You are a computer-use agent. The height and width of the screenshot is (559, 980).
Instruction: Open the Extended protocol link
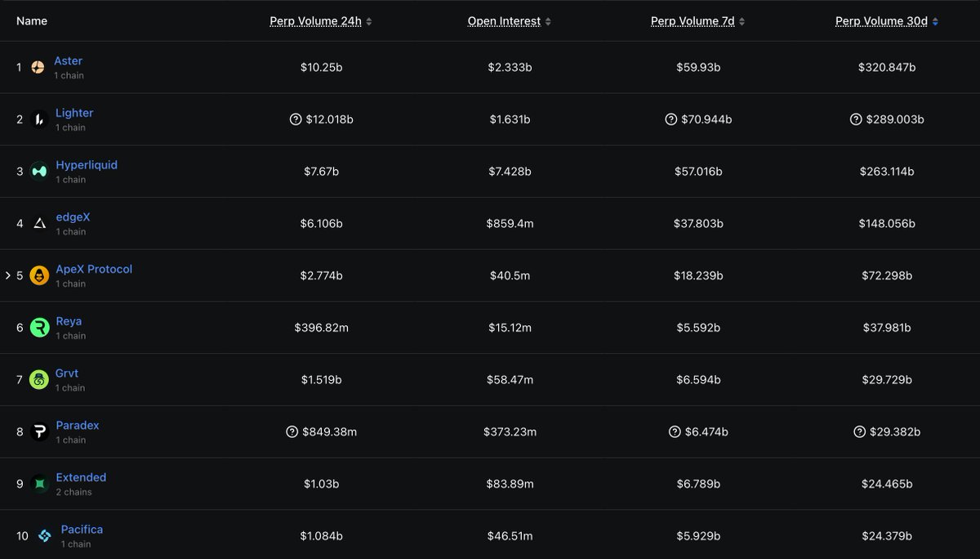click(81, 477)
